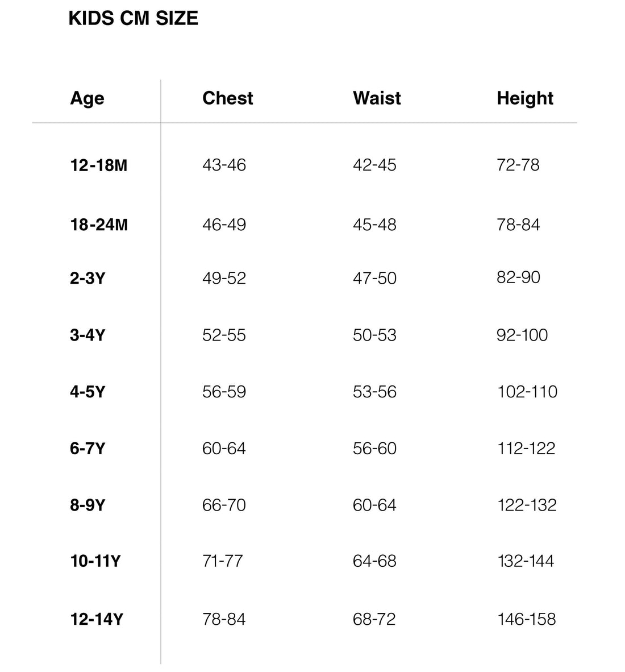Viewport: 625px width, 672px height.
Task: Click chest value 43-46 for 12-18M
Action: coord(224,165)
